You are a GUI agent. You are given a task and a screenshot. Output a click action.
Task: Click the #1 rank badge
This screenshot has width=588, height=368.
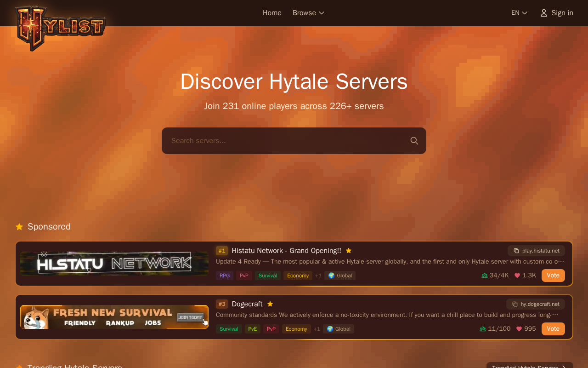pyautogui.click(x=222, y=251)
